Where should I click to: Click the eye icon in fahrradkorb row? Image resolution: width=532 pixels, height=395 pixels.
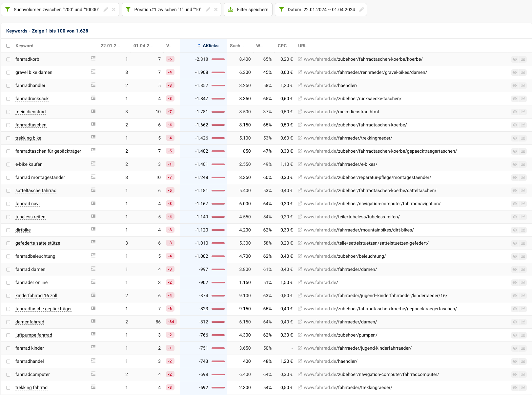pos(515,59)
